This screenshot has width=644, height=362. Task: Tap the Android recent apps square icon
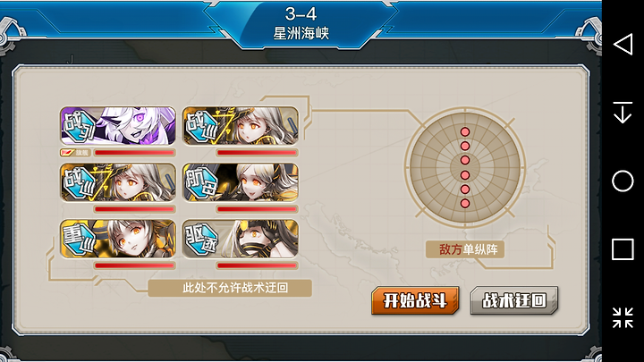click(x=623, y=249)
